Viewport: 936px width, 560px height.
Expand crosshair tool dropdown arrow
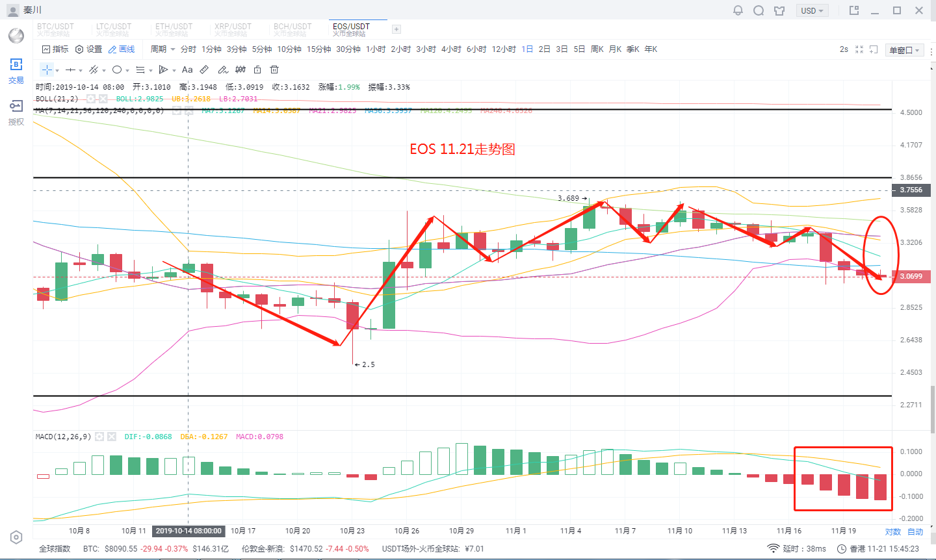[57, 70]
